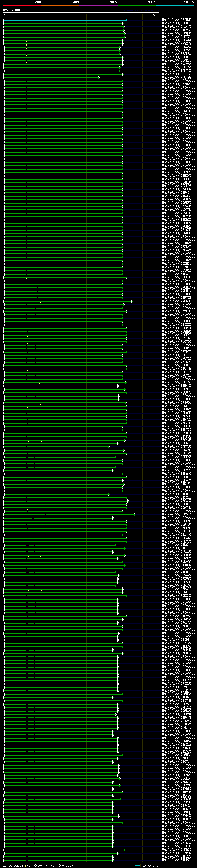Select label UniRef100_Q6C3X7
The width and height of the screenshot is (197, 868).
(177, 501)
